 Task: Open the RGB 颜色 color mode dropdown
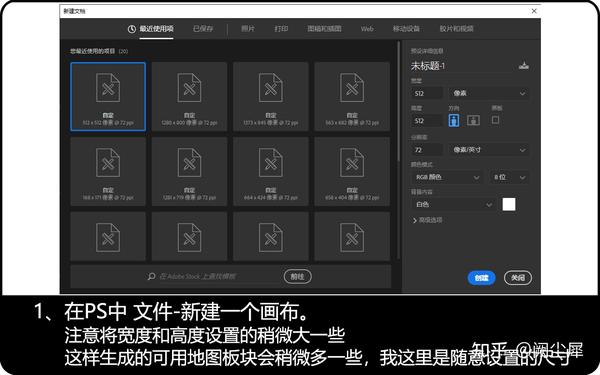coord(447,177)
